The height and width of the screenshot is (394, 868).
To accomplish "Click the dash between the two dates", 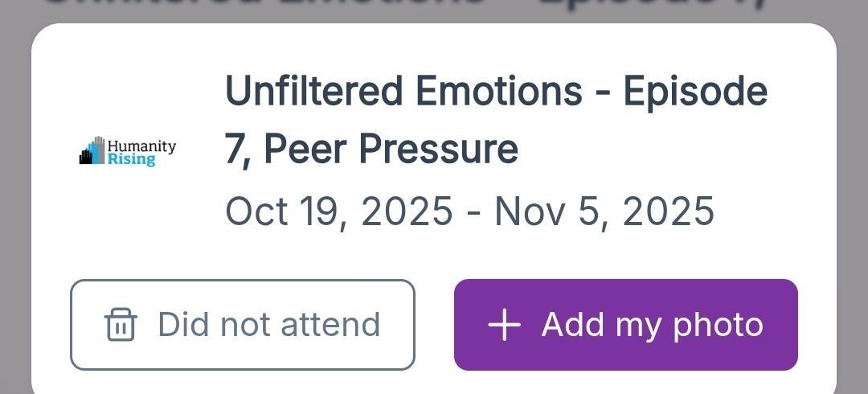I will [473, 212].
